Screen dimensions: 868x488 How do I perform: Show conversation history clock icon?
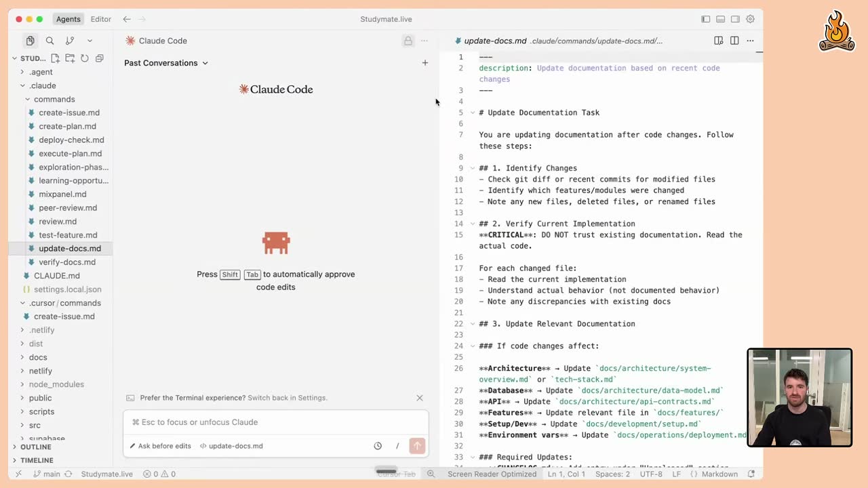tap(378, 446)
